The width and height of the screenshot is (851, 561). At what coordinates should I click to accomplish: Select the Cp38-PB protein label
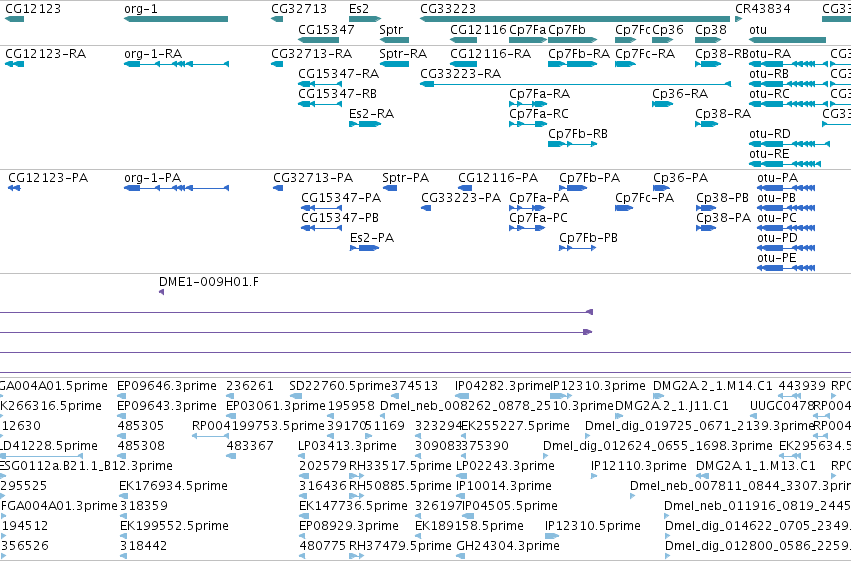pyautogui.click(x=723, y=198)
